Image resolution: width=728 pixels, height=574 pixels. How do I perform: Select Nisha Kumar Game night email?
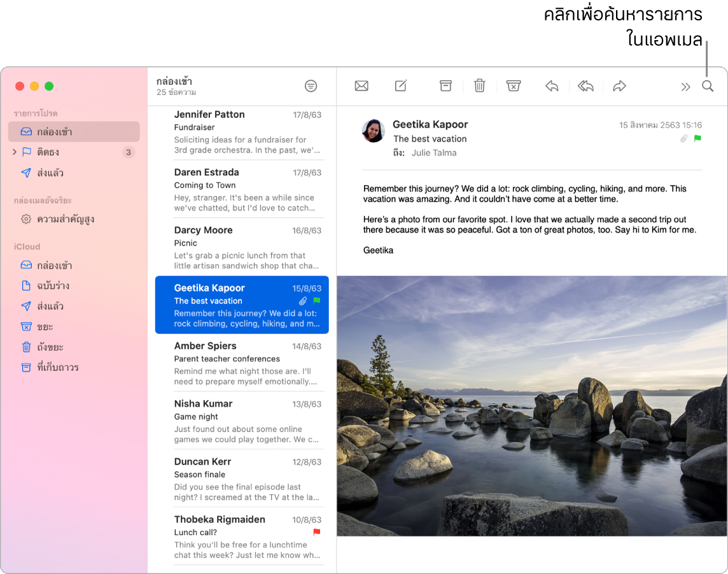click(x=242, y=421)
